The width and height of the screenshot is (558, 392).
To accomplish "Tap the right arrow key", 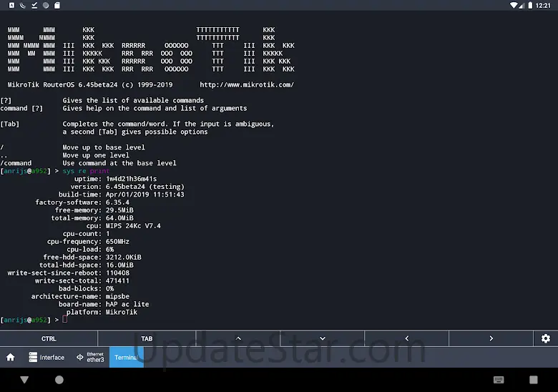I will pyautogui.click(x=491, y=338).
